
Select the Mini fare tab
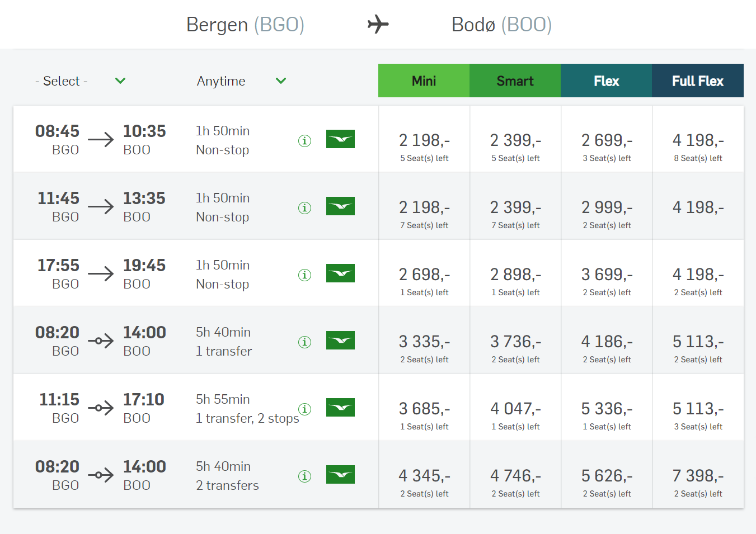pos(424,81)
